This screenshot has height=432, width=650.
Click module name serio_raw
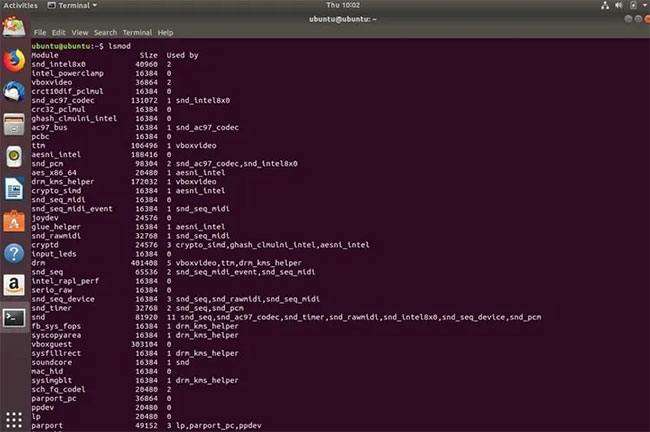[52, 290]
